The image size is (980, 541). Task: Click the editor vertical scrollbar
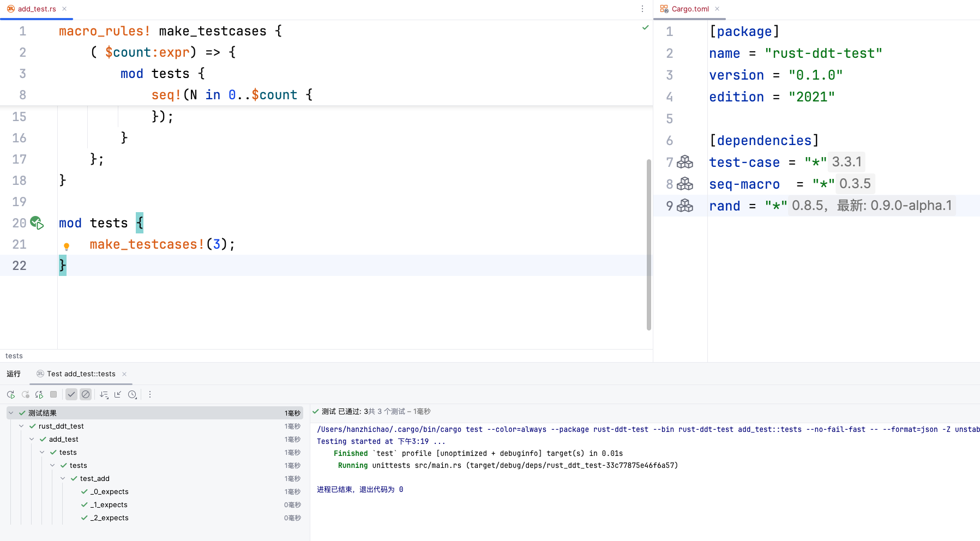point(649,244)
